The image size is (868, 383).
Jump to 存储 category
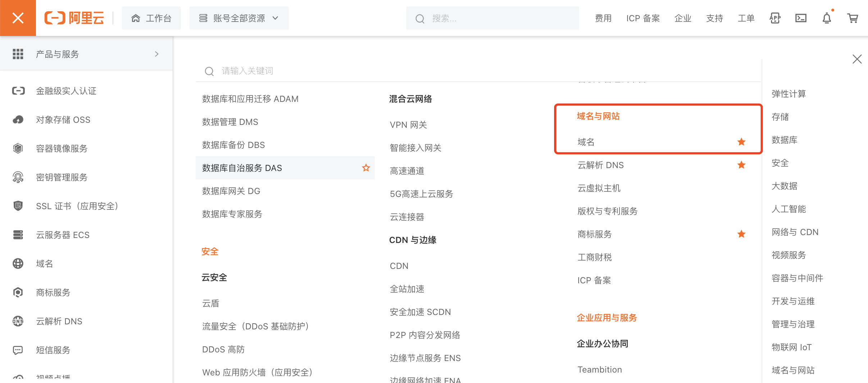(780, 117)
